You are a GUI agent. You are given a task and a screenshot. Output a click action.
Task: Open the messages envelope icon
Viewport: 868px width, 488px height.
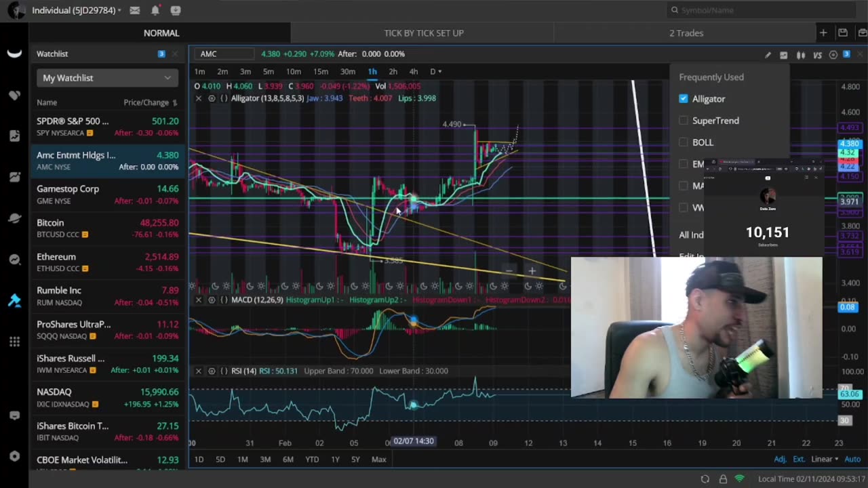click(x=135, y=10)
